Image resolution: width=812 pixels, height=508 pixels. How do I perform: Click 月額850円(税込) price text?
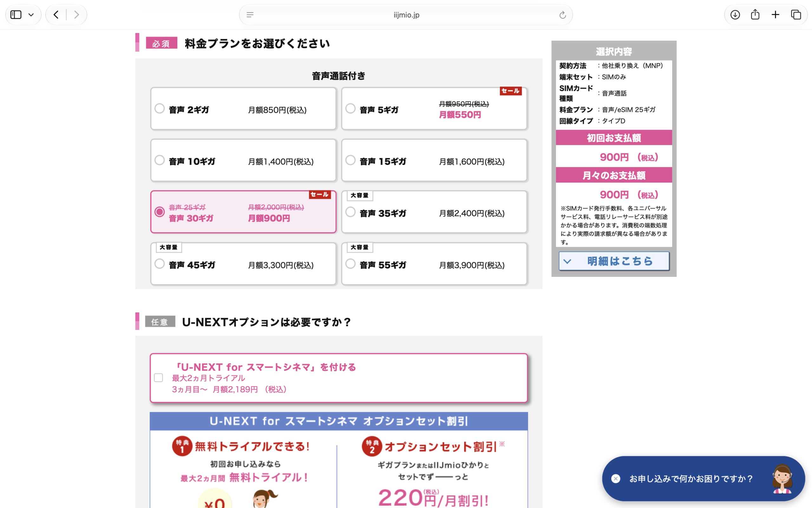pyautogui.click(x=277, y=110)
